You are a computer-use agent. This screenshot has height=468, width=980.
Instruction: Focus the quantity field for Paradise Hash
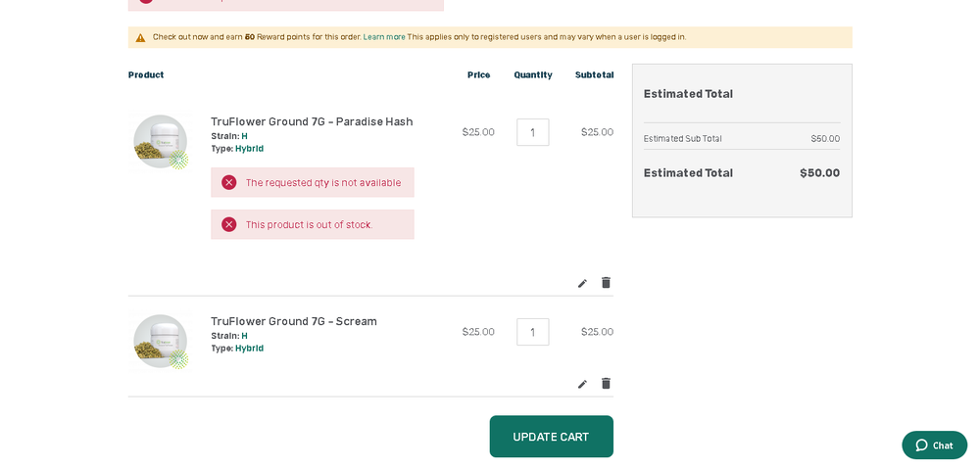532,133
